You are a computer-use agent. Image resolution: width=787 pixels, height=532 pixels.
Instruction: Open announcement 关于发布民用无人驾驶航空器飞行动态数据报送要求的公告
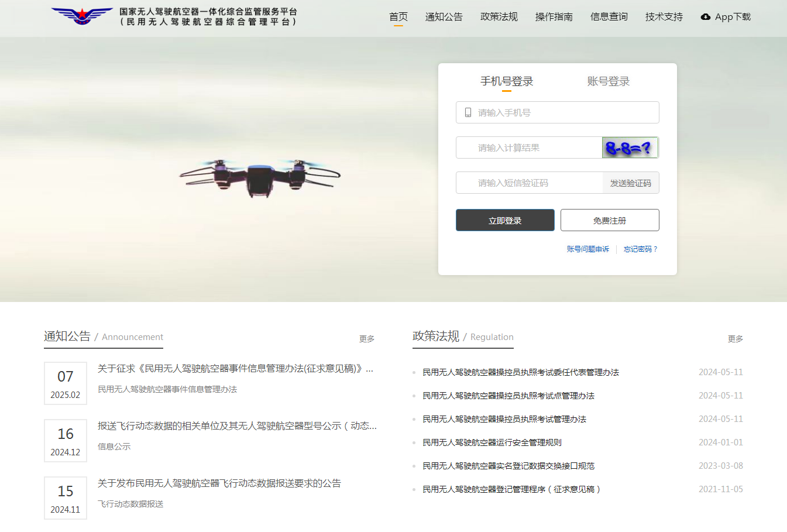(x=219, y=483)
